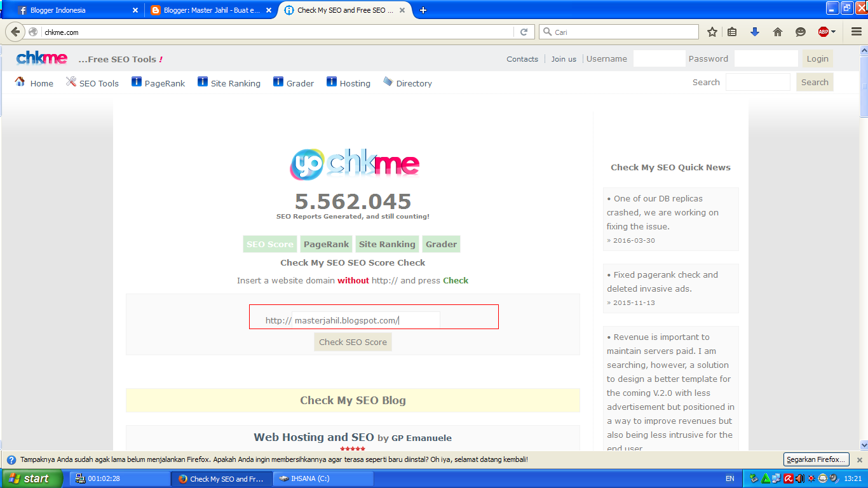Switch to the Blogger Indonesia tab
Image resolution: width=868 pixels, height=488 pixels.
click(x=77, y=10)
